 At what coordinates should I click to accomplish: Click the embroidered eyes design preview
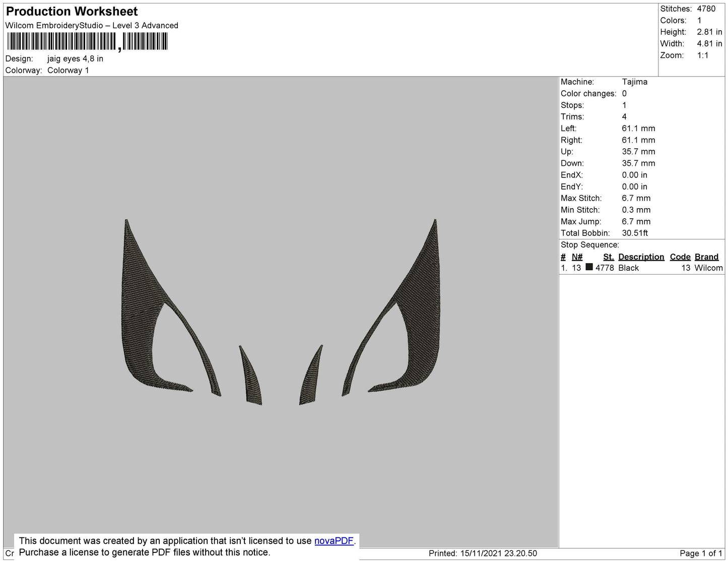(x=281, y=312)
